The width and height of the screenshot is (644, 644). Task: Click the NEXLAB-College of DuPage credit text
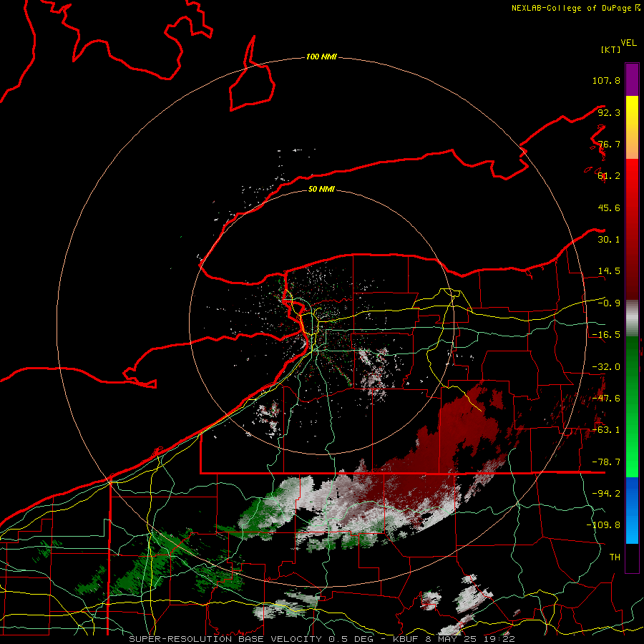[575, 8]
